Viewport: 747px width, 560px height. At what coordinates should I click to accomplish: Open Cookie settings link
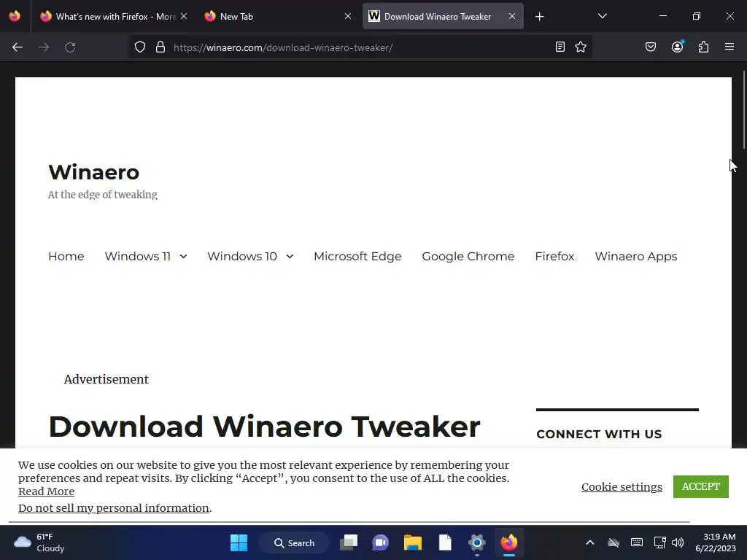pyautogui.click(x=622, y=486)
